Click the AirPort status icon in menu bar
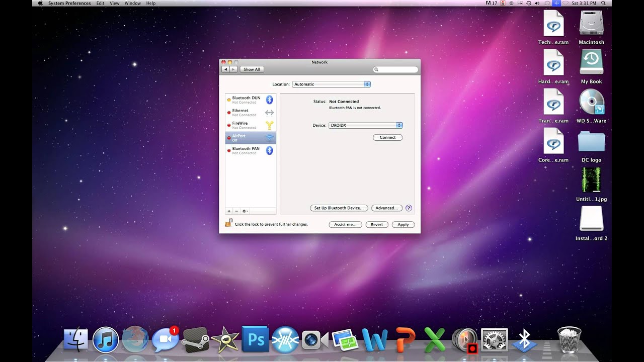644x362 pixels. click(566, 3)
